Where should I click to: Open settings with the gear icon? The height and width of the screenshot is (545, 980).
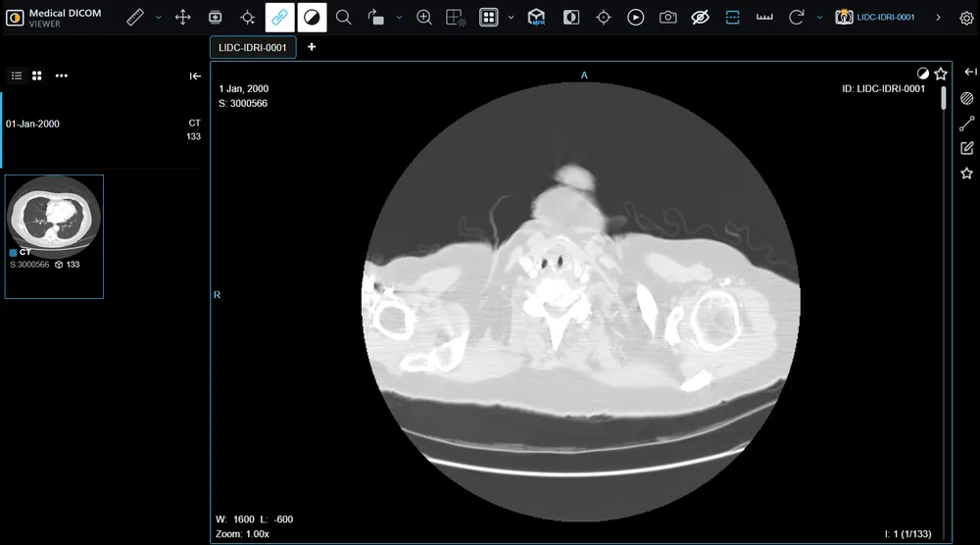pyautogui.click(x=966, y=18)
